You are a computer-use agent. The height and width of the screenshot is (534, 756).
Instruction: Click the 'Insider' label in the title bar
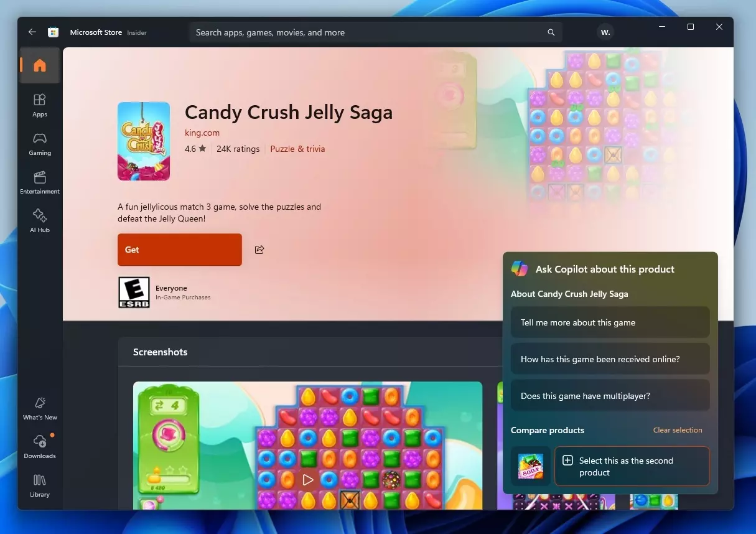coord(137,33)
